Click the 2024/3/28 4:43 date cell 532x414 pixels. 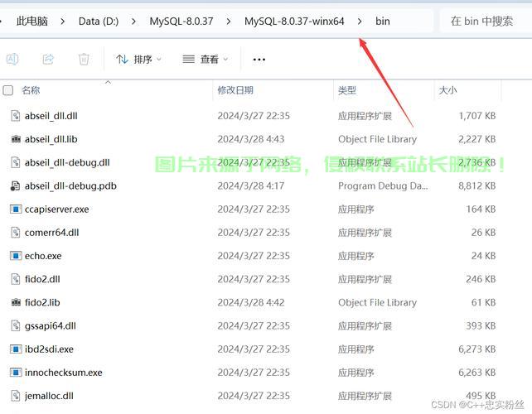(x=251, y=139)
